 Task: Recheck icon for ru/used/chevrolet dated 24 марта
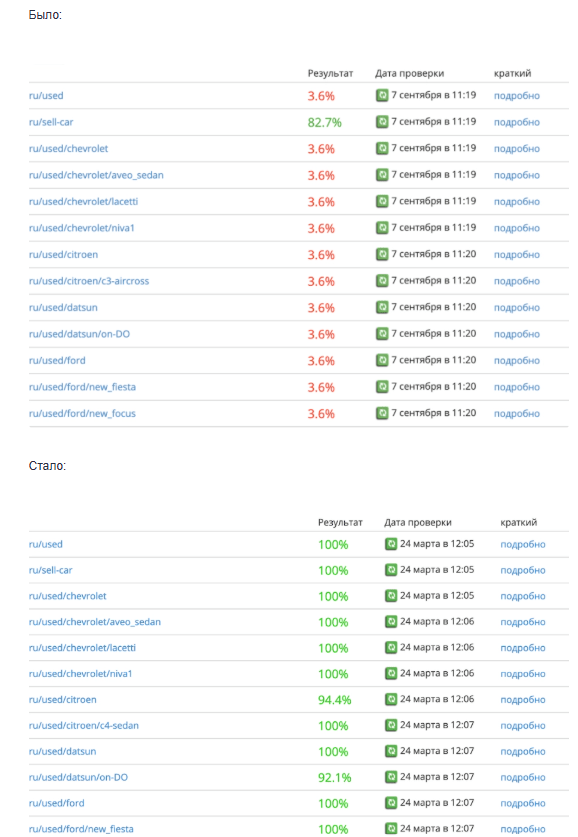point(391,596)
